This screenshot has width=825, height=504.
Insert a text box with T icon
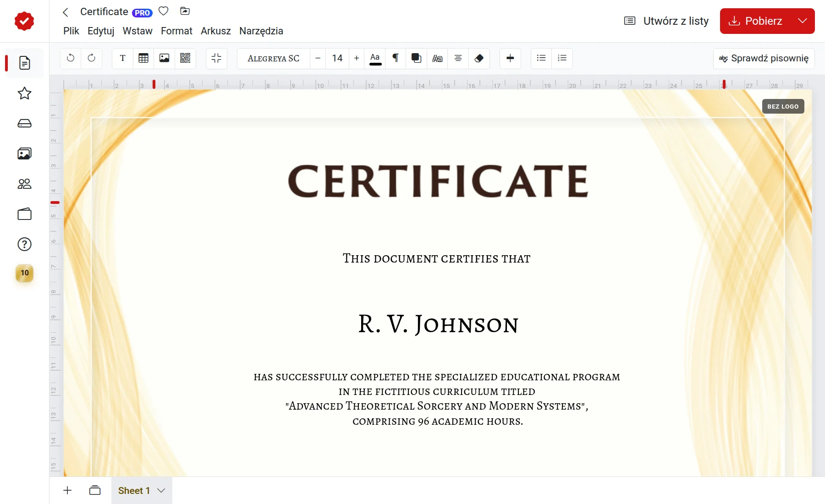point(122,58)
